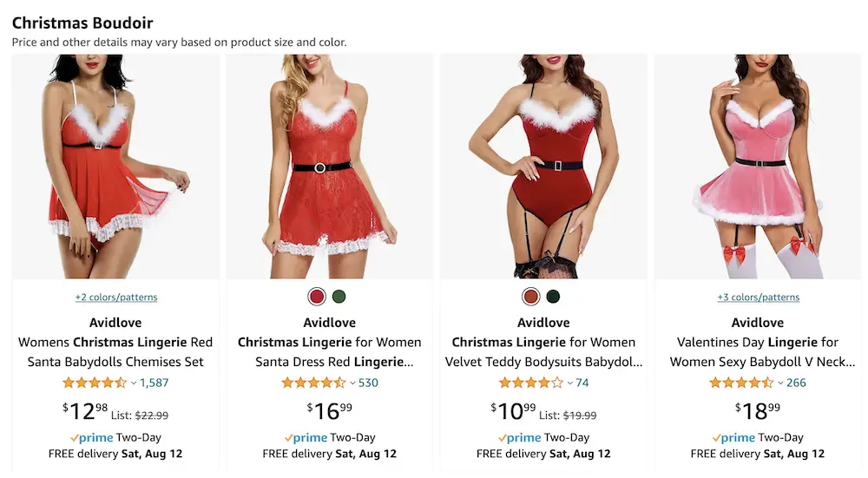Image resolution: width=868 pixels, height=478 pixels.
Task: Click the $16.99 price of Santa Dress
Action: [329, 411]
